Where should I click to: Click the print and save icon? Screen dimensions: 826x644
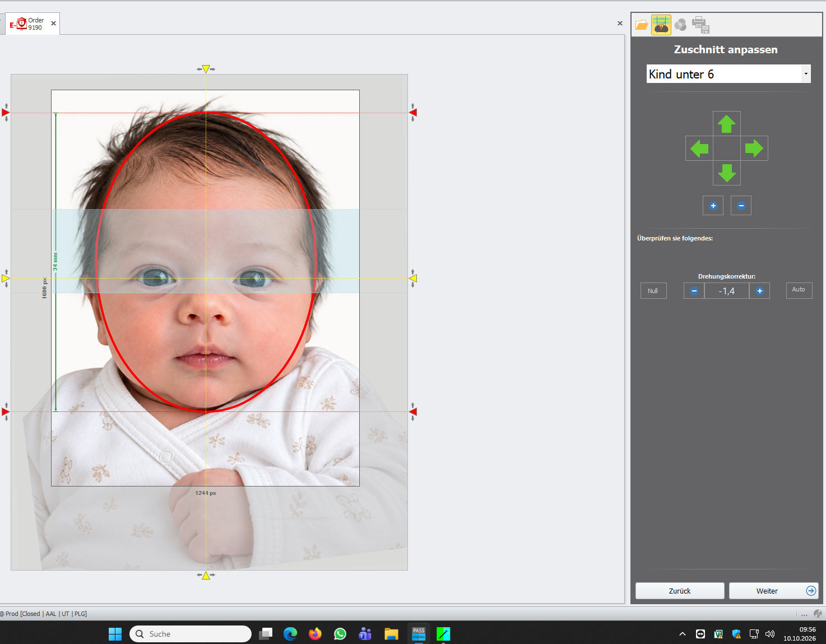click(x=700, y=25)
